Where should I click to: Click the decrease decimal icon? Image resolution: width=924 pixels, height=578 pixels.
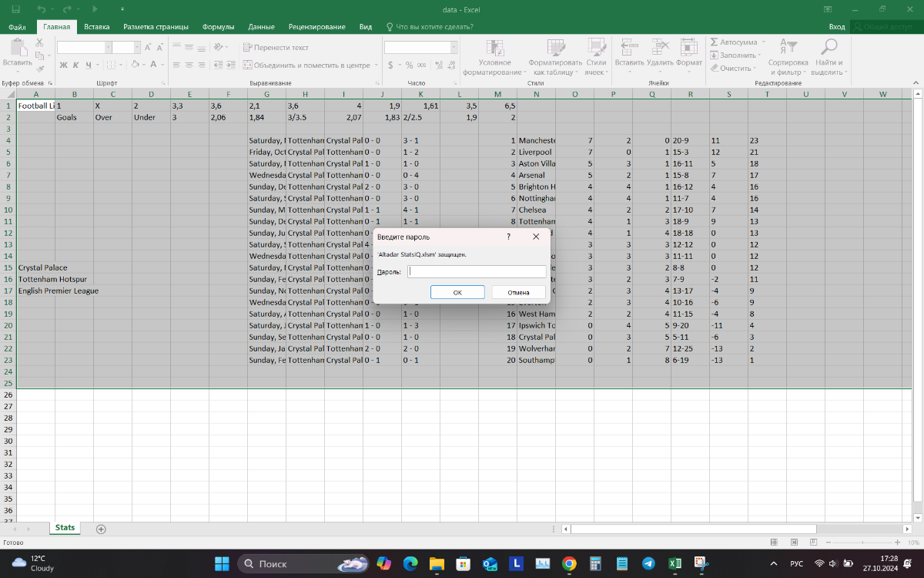(x=451, y=65)
